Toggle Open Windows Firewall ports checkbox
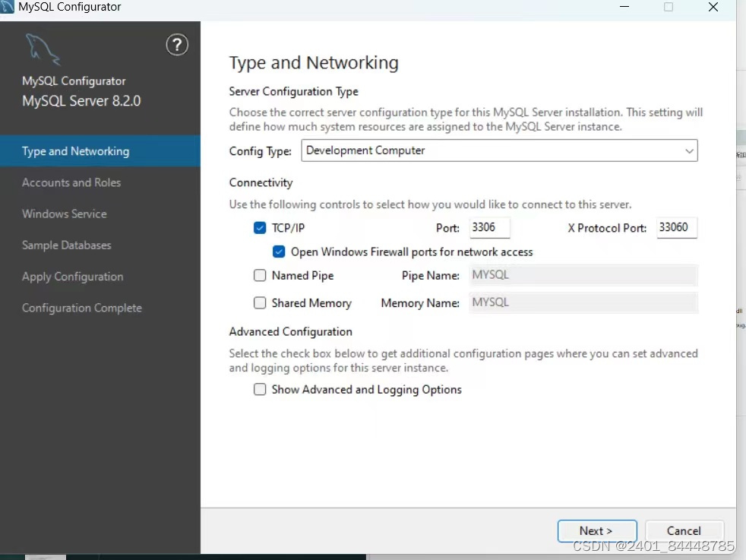This screenshot has width=746, height=560. coord(279,252)
